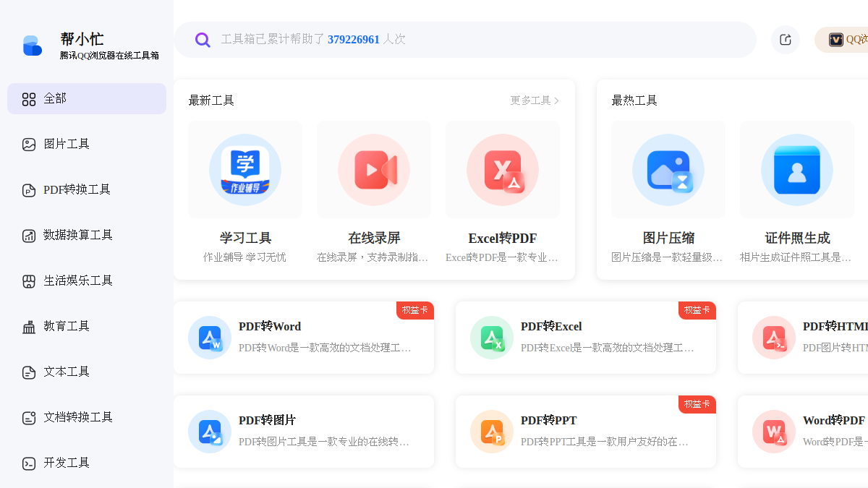Image resolution: width=868 pixels, height=488 pixels.
Task: Select 文档转换工具 category label
Action: pos(78,417)
